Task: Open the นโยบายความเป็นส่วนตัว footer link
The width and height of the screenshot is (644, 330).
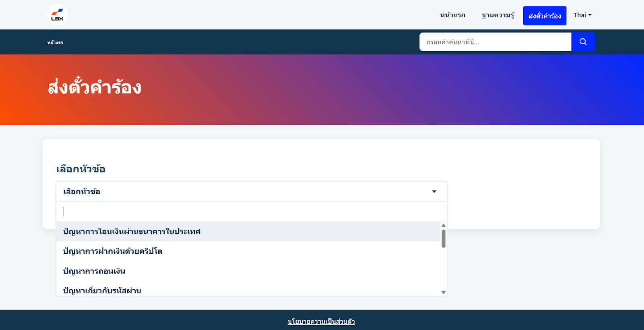Action: [321, 322]
